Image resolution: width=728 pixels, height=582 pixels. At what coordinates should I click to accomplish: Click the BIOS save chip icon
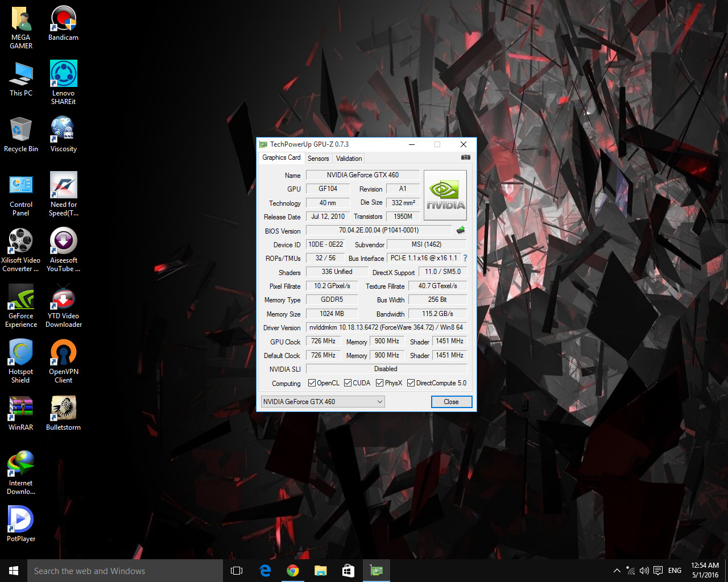pos(461,230)
